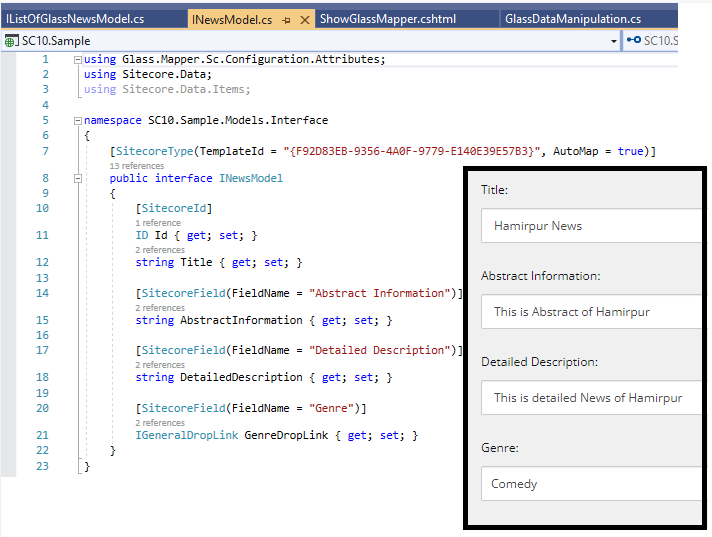The height and width of the screenshot is (537, 712).
Task: Click the AutoMap true value
Action: coord(630,151)
